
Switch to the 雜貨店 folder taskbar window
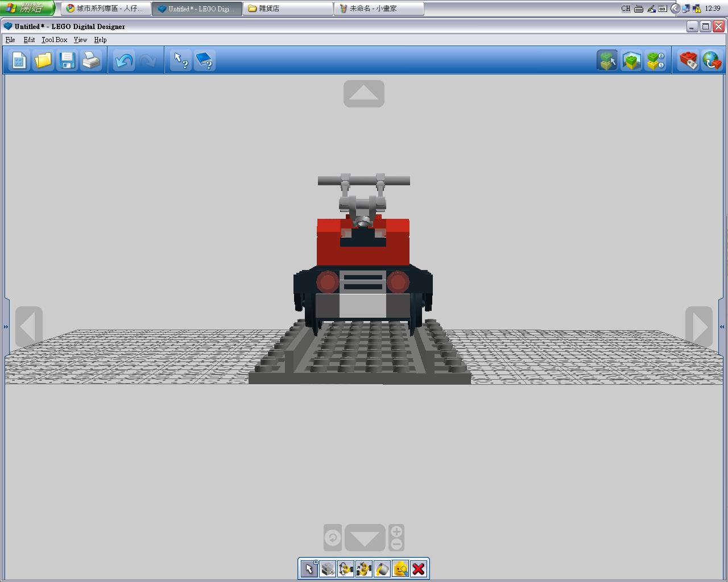coord(288,9)
